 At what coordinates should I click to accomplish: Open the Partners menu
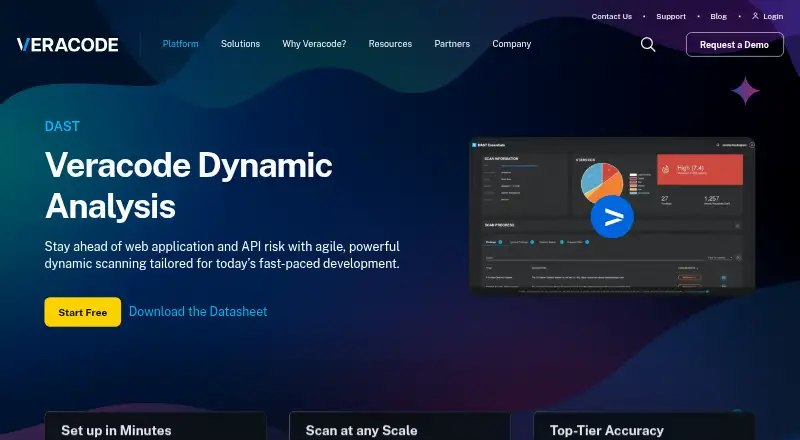coord(452,44)
